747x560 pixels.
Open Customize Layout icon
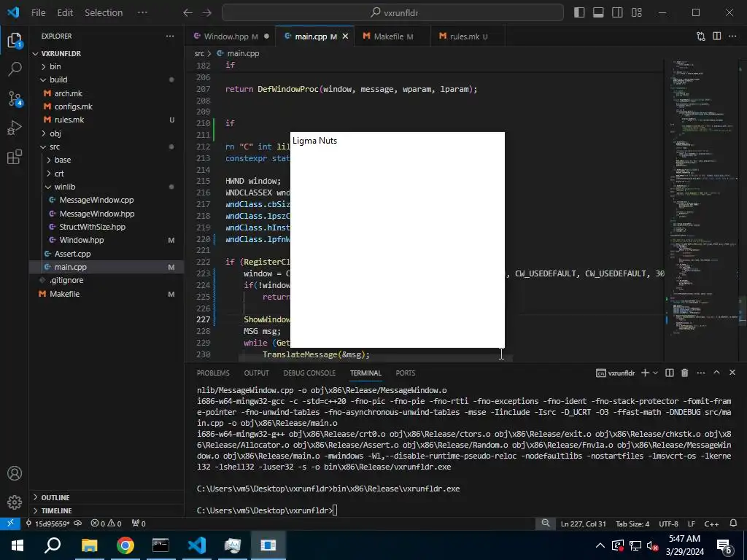coord(636,13)
